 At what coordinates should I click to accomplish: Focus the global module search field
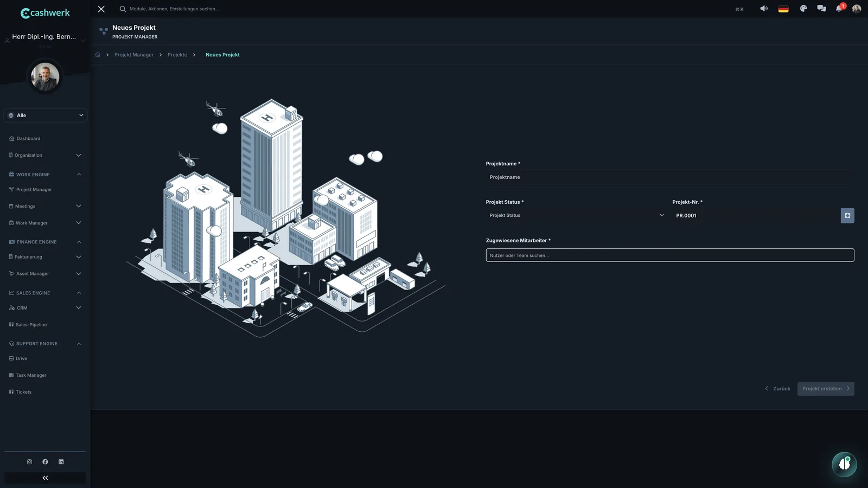(x=174, y=9)
